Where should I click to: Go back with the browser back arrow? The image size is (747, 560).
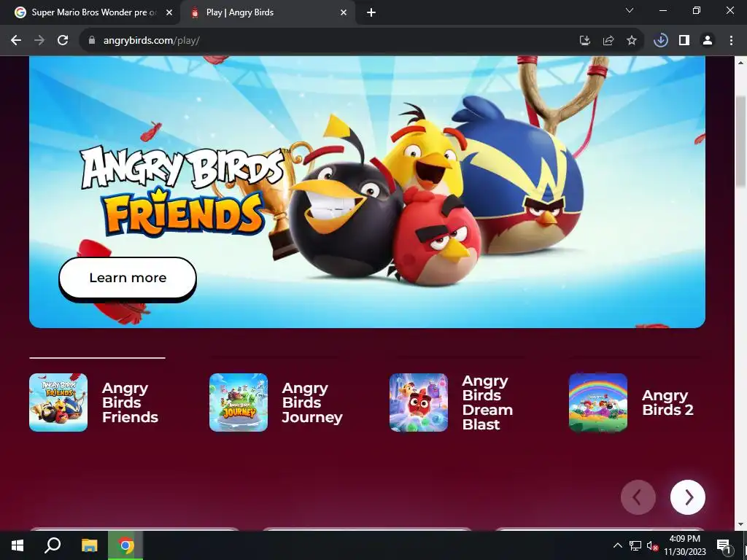[x=16, y=41]
